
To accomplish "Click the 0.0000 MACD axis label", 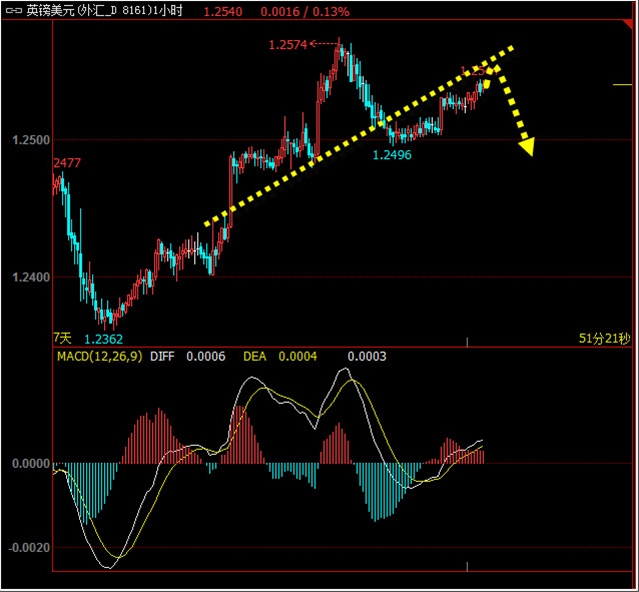I will point(31,464).
